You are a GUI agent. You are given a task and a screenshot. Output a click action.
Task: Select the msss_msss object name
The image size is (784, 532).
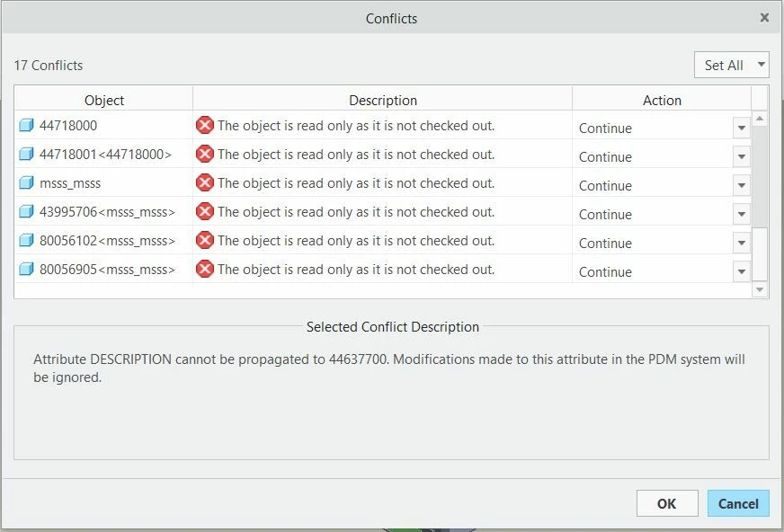click(x=70, y=183)
